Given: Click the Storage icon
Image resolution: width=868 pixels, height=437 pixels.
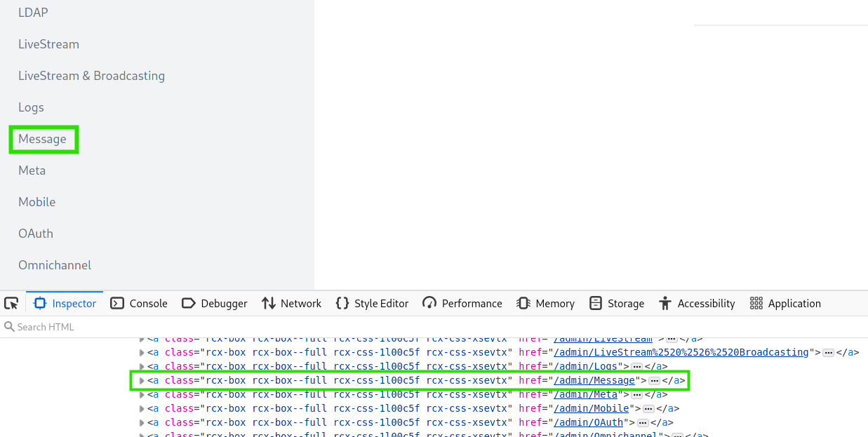Looking at the screenshot, I should click(596, 303).
